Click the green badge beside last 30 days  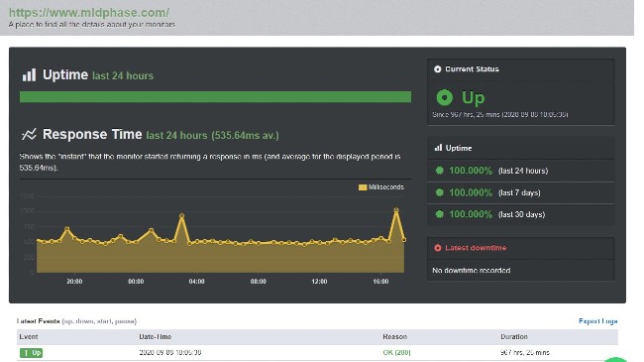[440, 214]
